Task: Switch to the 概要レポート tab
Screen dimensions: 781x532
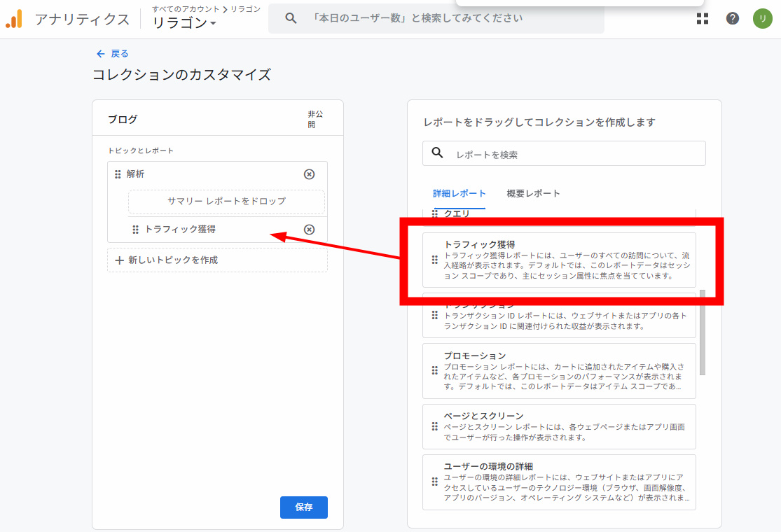Action: click(x=533, y=193)
